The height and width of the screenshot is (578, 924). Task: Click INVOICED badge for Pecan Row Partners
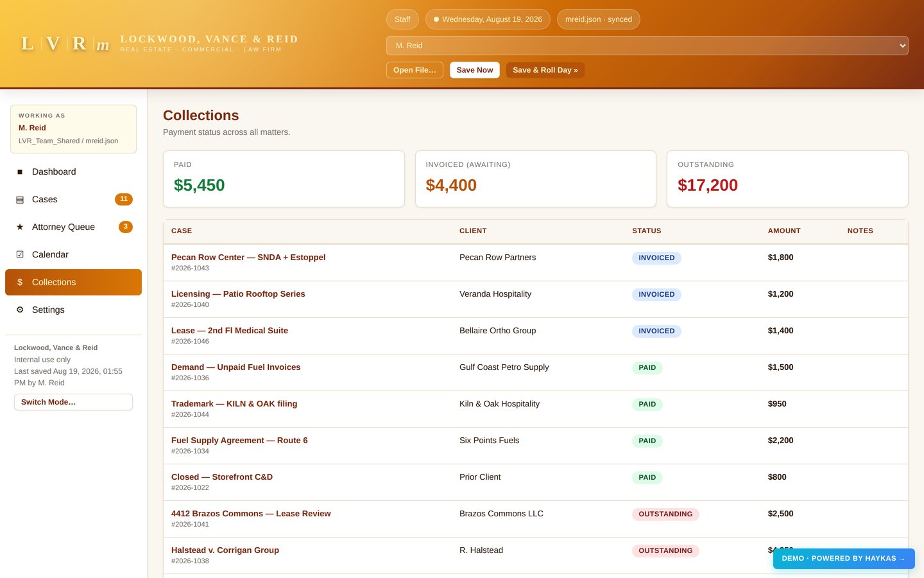click(656, 258)
